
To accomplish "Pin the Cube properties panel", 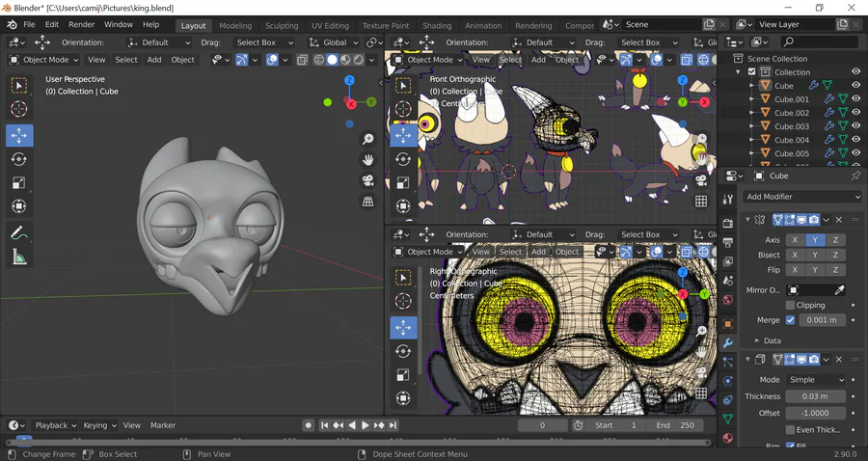I will [x=855, y=176].
